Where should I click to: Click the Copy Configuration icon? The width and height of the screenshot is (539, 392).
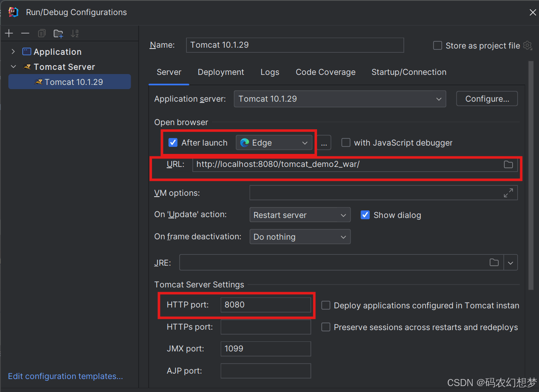pyautogui.click(x=41, y=33)
